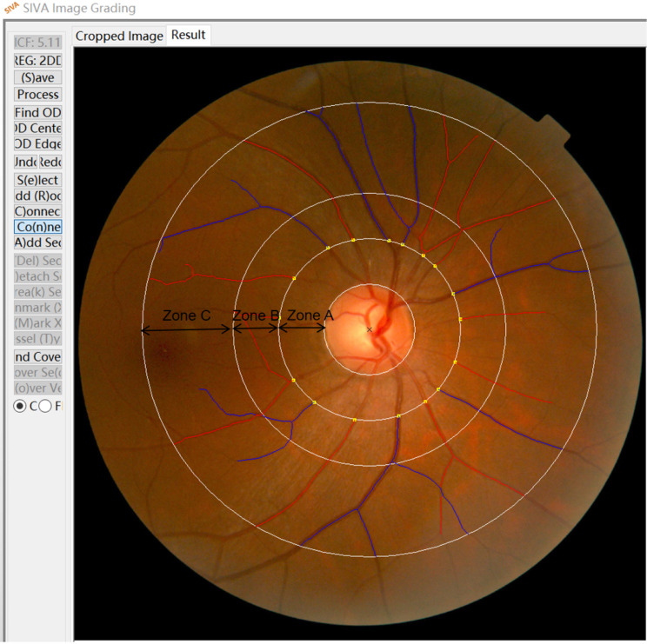Click the (A)dd Seg button

(x=37, y=242)
